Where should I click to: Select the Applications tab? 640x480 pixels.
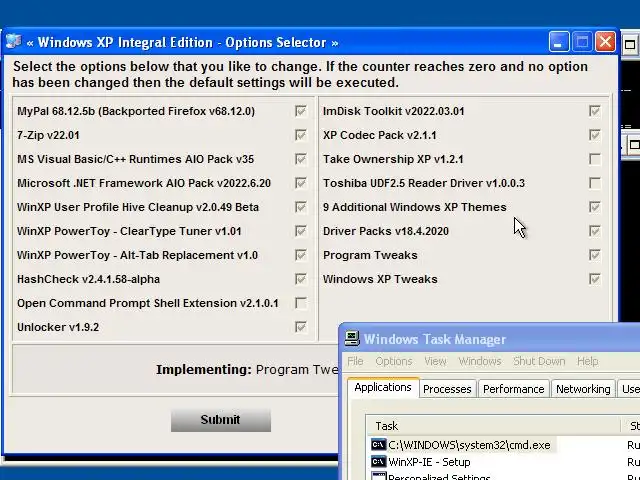point(383,387)
